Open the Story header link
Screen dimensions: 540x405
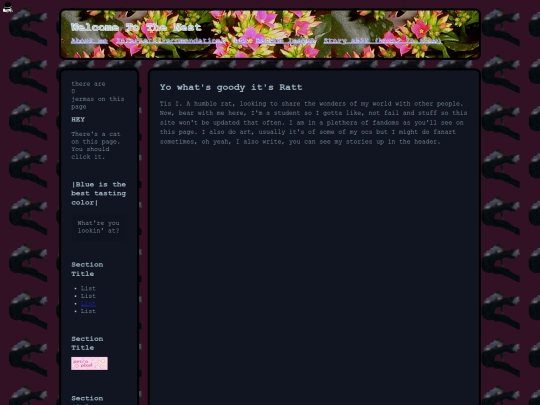click(x=382, y=41)
